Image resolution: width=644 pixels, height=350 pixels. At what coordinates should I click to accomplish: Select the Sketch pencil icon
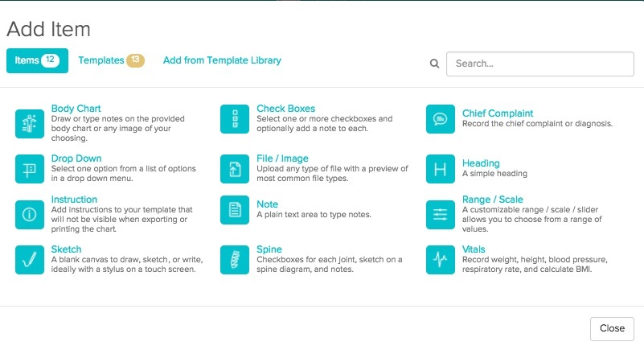(30, 260)
